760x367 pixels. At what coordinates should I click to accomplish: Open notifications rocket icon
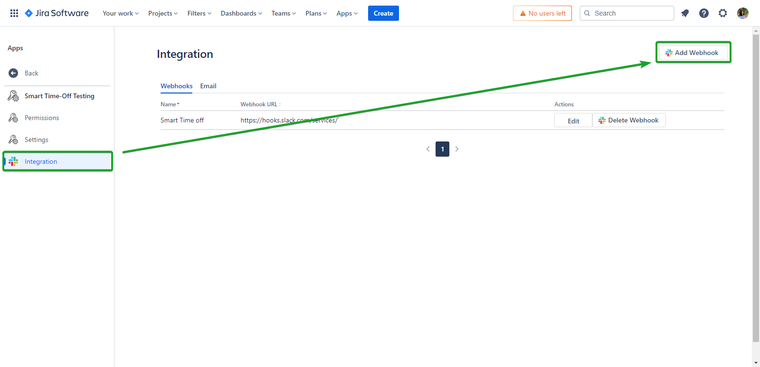coord(685,13)
